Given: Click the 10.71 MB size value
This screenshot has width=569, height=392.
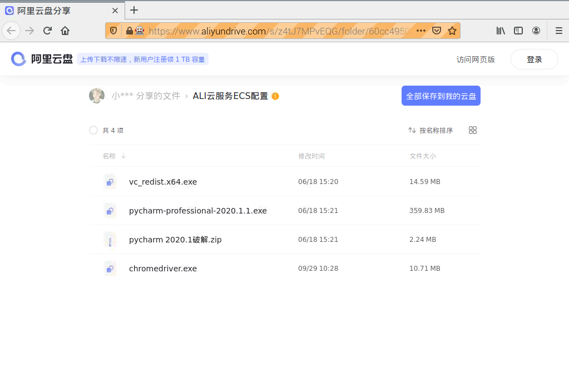Looking at the screenshot, I should pyautogui.click(x=425, y=269).
